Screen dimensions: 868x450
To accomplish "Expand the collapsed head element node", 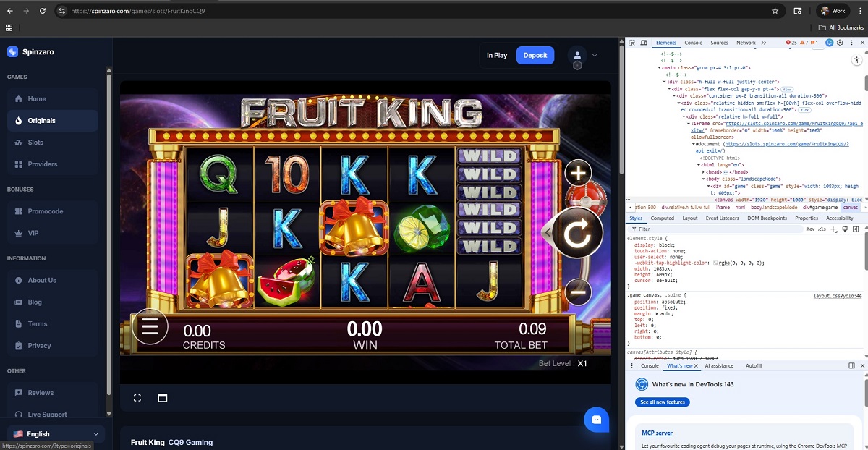I will 704,171.
